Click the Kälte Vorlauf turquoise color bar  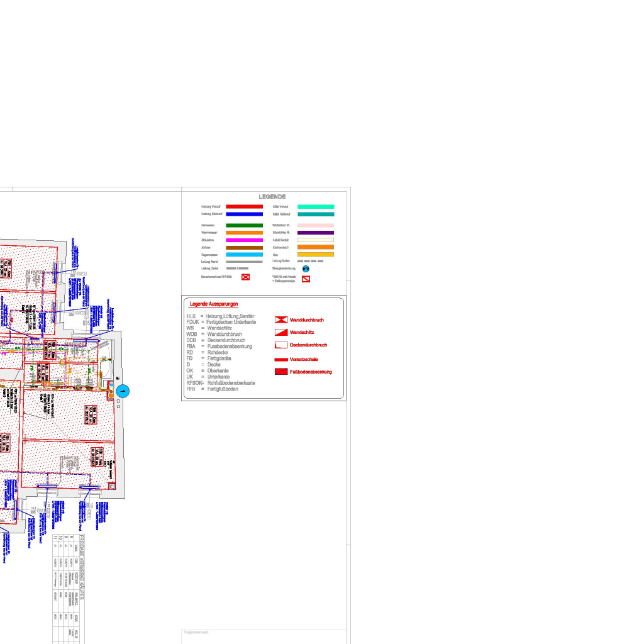[x=315, y=206]
